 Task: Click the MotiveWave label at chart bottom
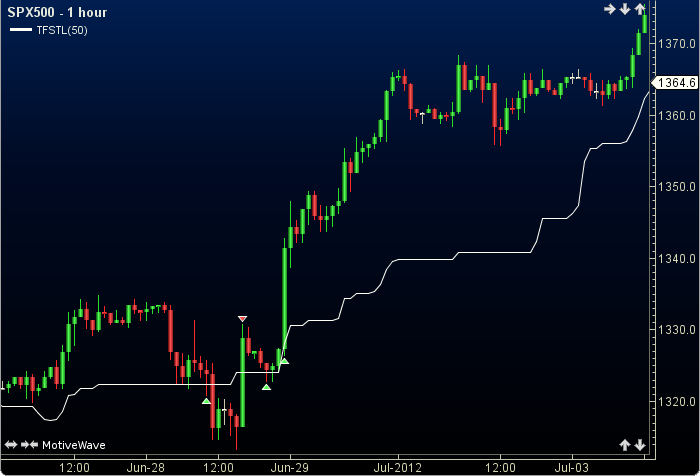tap(74, 445)
